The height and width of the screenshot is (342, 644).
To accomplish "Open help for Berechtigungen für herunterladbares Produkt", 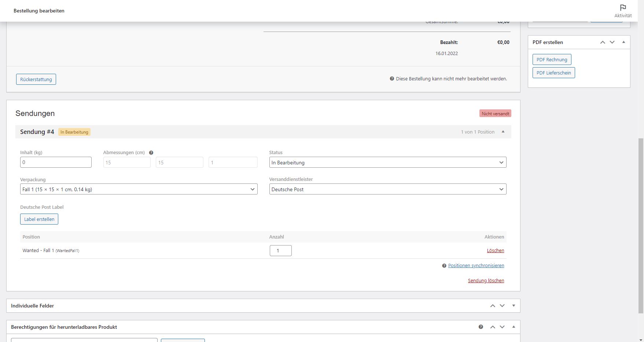I will [x=481, y=327].
